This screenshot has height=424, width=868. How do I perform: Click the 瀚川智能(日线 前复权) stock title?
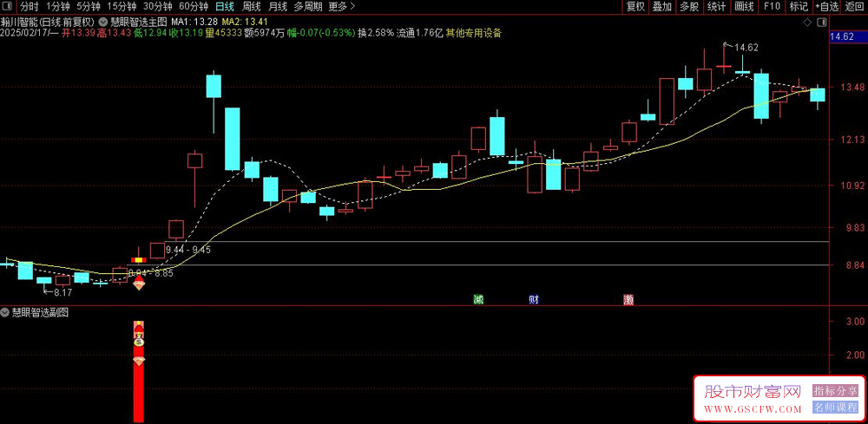pyautogui.click(x=49, y=22)
